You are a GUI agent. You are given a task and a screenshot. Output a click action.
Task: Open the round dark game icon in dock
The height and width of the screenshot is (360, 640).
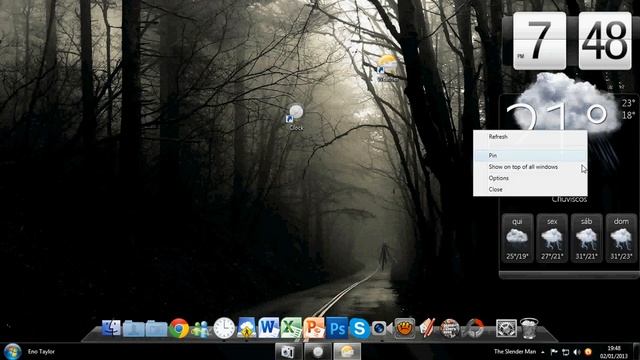pyautogui.click(x=450, y=328)
